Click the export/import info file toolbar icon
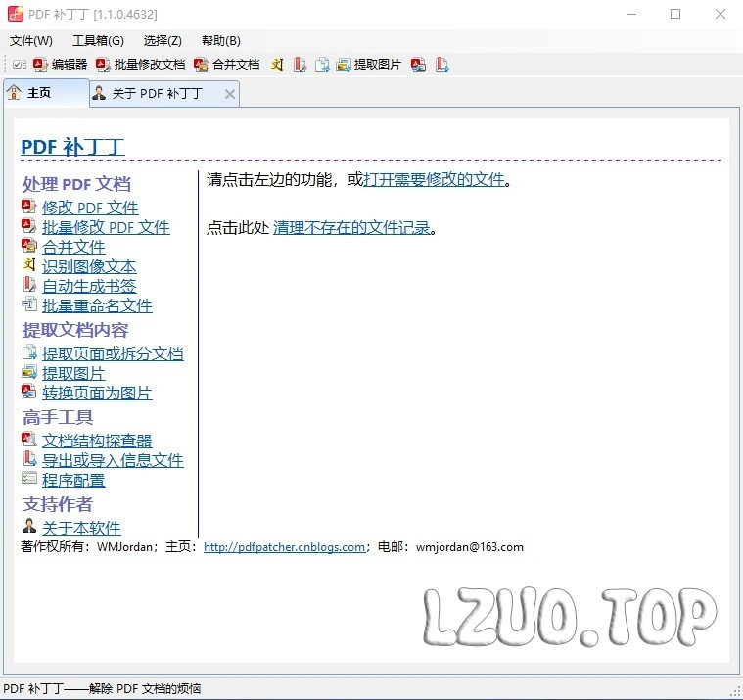This screenshot has height=700, width=743. tap(441, 65)
